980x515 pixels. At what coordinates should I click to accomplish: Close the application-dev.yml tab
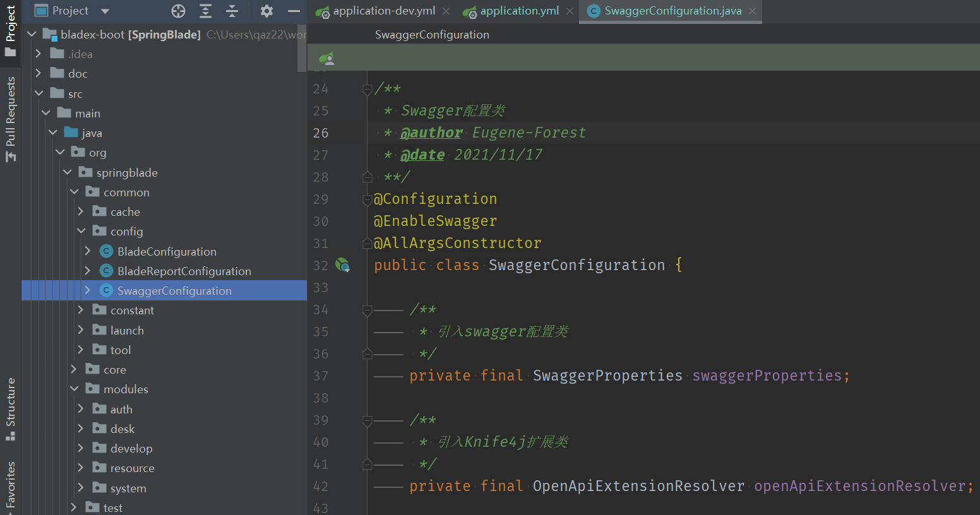tap(446, 11)
